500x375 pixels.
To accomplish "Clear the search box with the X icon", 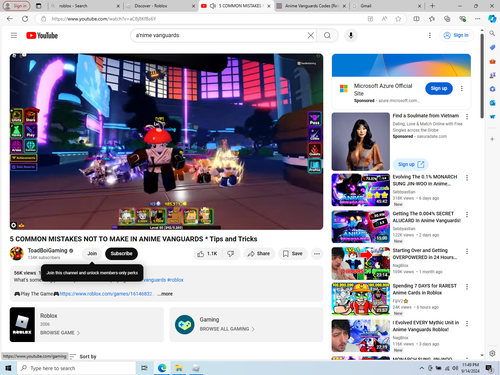I will (x=310, y=35).
